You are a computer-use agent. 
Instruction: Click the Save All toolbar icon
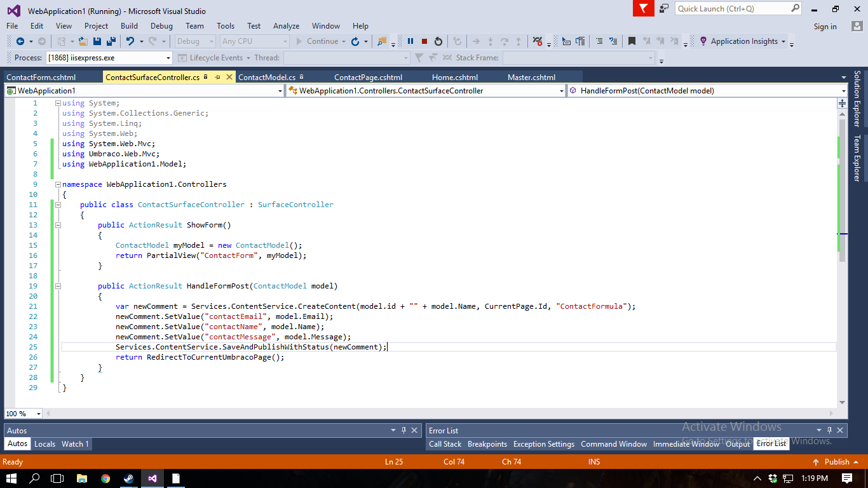click(111, 41)
